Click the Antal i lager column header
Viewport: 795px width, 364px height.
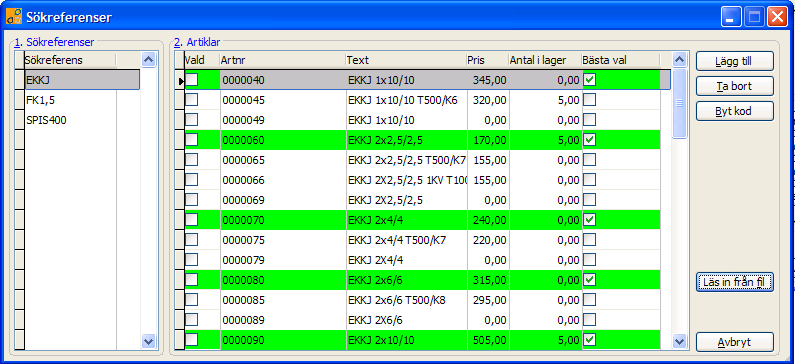545,60
